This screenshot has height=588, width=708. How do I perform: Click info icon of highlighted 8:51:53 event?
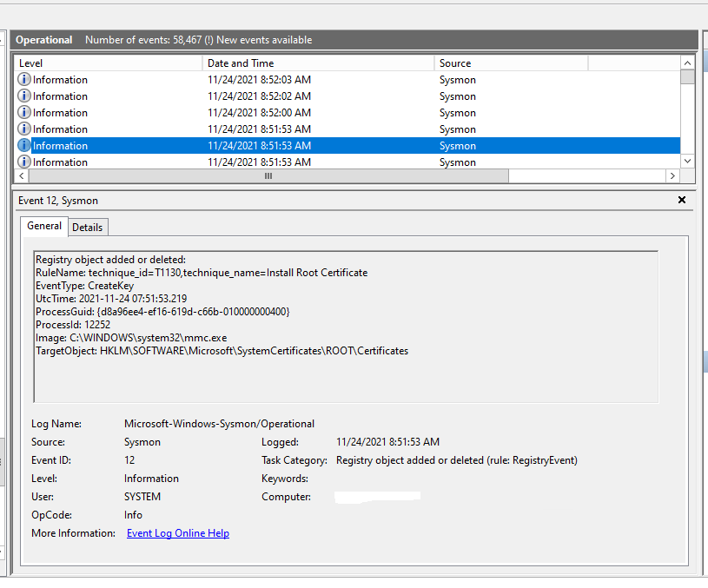(x=24, y=145)
